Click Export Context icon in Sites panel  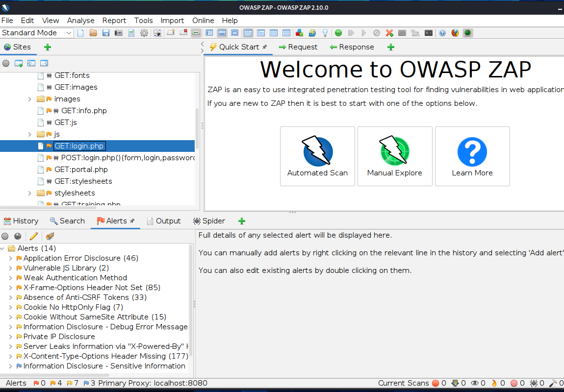point(44,63)
